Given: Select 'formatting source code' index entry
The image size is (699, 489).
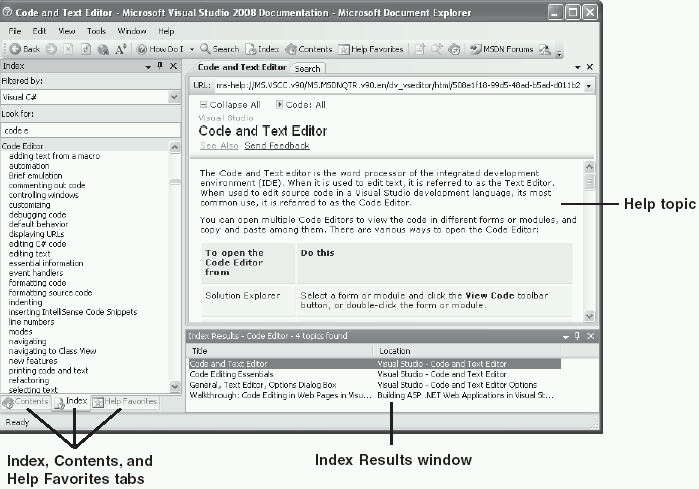Looking at the screenshot, I should 50,293.
